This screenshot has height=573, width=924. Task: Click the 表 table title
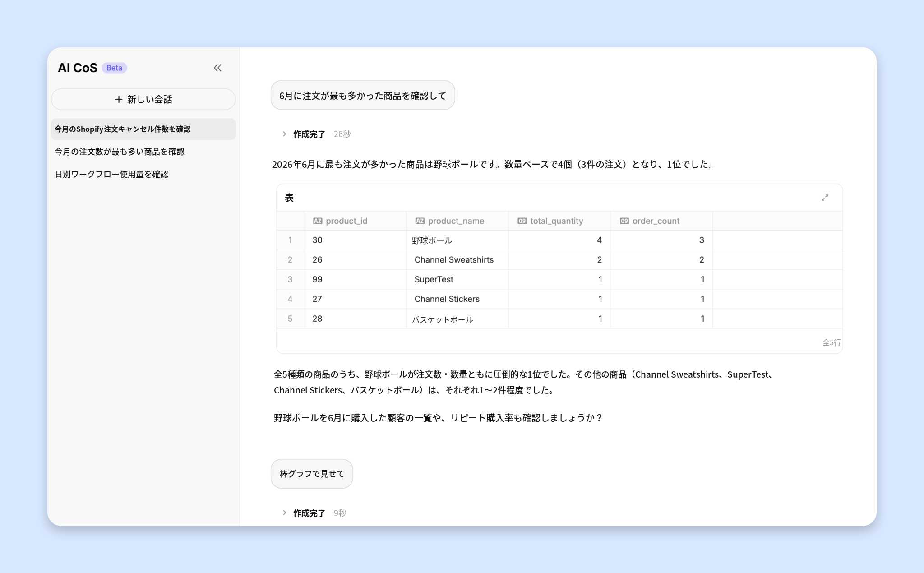[x=289, y=198]
